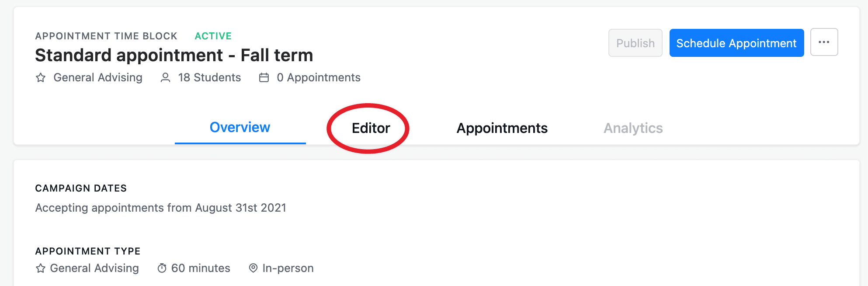The height and width of the screenshot is (286, 868).
Task: Click the star icon under Appointment Type
Action: 41,268
